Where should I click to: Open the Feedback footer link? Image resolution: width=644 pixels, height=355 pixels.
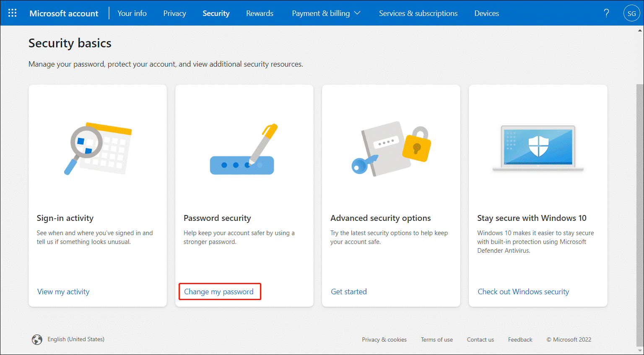520,339
